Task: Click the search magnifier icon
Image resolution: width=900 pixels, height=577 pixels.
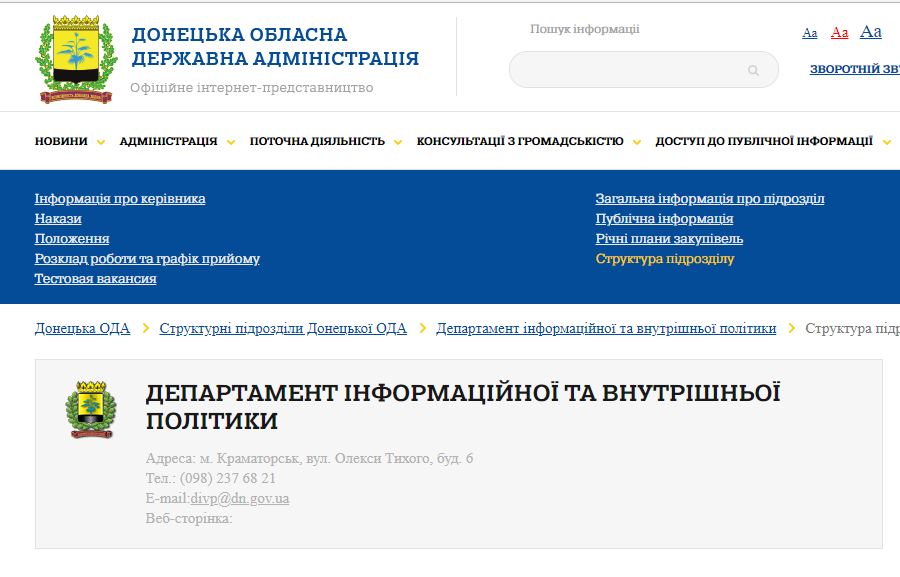Action: [x=753, y=70]
